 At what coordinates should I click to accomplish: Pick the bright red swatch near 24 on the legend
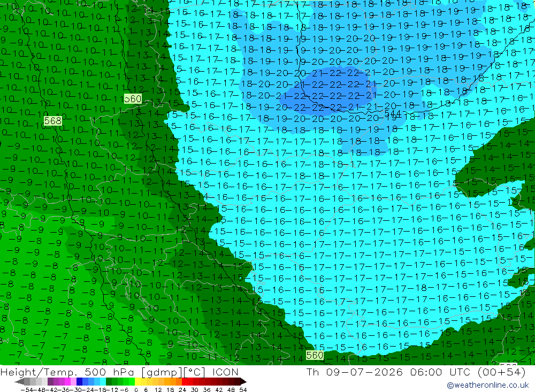185,382
